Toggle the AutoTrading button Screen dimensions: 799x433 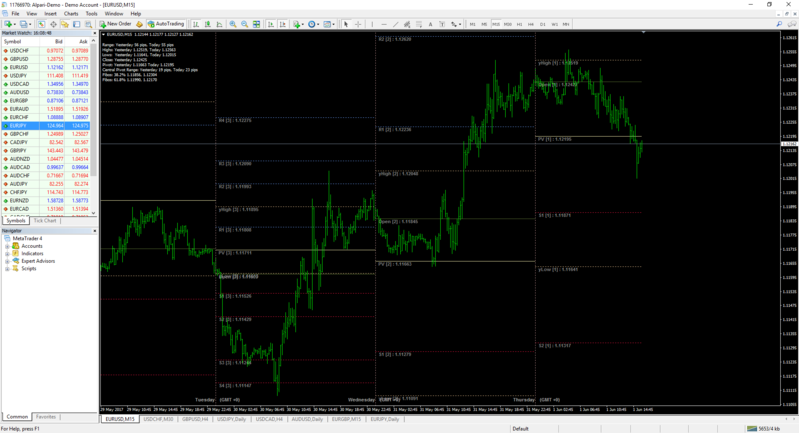(166, 24)
